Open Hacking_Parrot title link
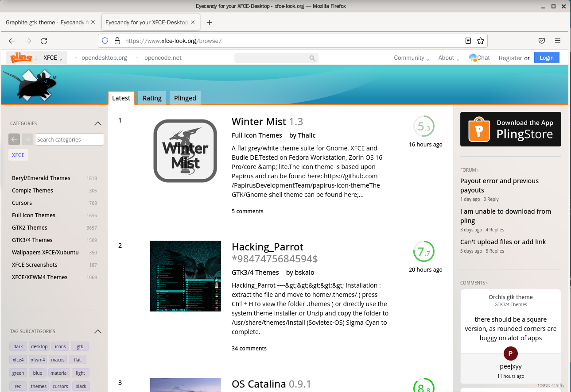This screenshot has width=571, height=392. pyautogui.click(x=268, y=246)
